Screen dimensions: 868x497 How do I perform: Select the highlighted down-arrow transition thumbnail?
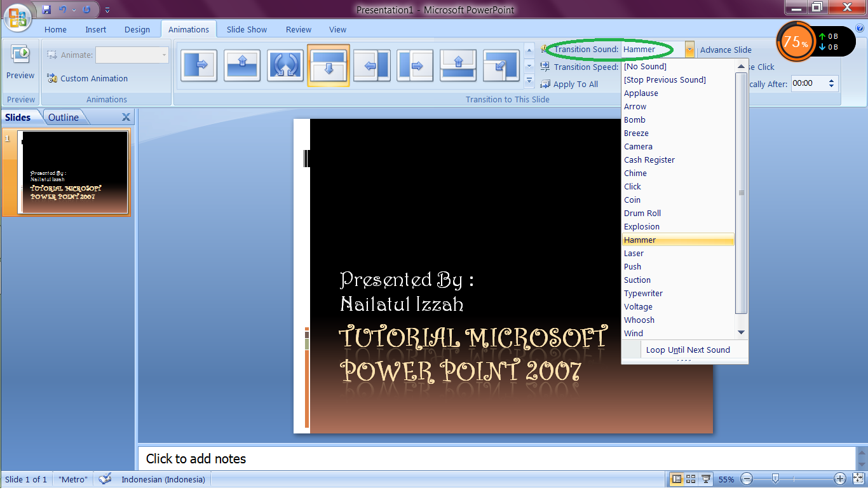pos(329,65)
